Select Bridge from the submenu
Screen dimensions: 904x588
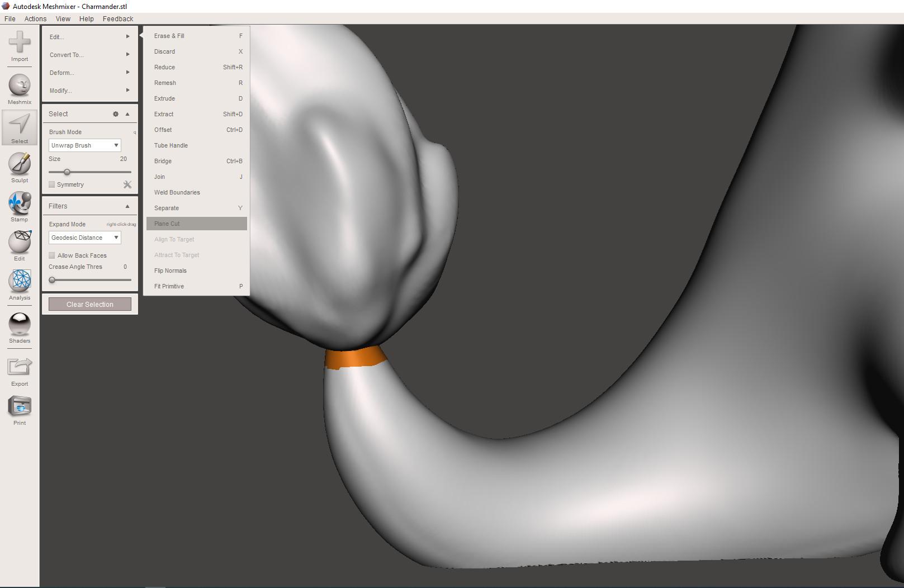click(197, 161)
